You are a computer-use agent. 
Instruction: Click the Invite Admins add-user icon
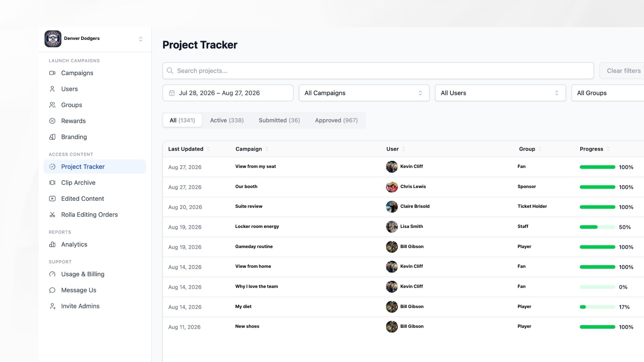point(52,306)
